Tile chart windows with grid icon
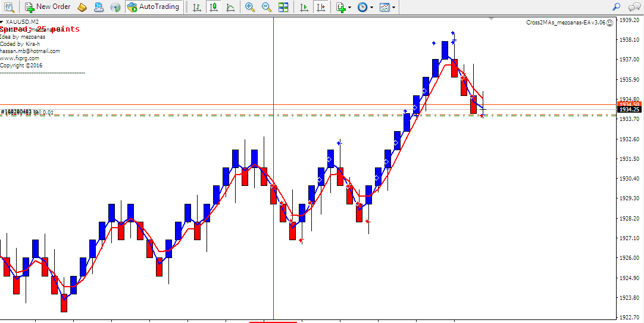644x323 pixels. pos(283,7)
